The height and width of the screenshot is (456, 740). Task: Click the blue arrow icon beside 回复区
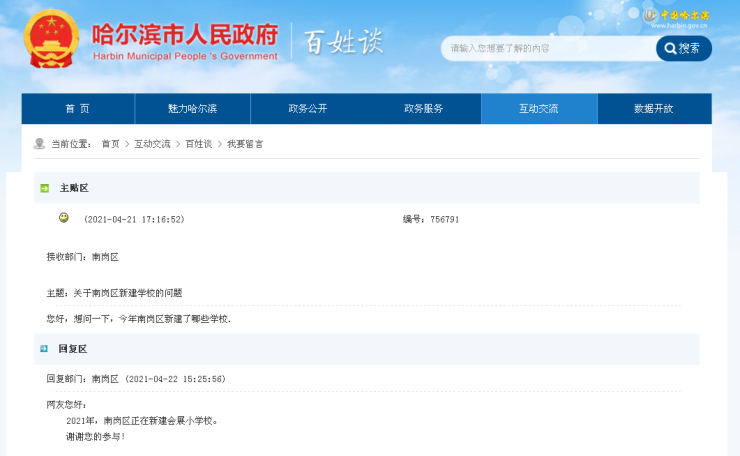pyautogui.click(x=44, y=349)
